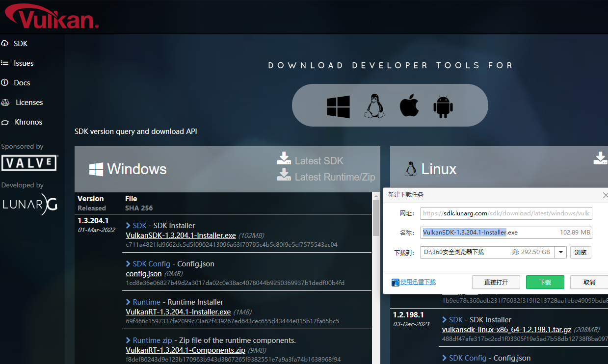Click the Valve sponsor logo
This screenshot has height=364, width=608.
[x=29, y=163]
